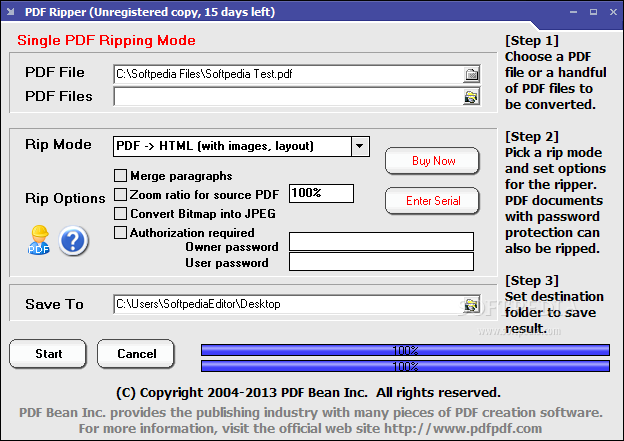Focus the PDF File path field
The image size is (624, 441).
[x=289, y=74]
